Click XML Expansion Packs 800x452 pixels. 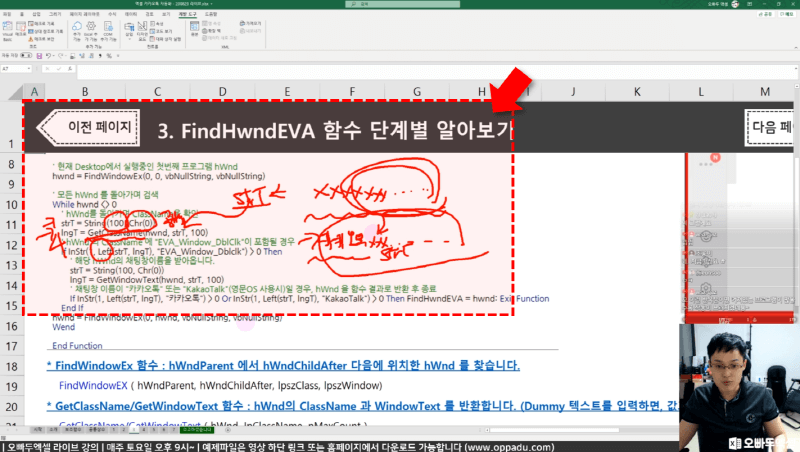coord(212,31)
